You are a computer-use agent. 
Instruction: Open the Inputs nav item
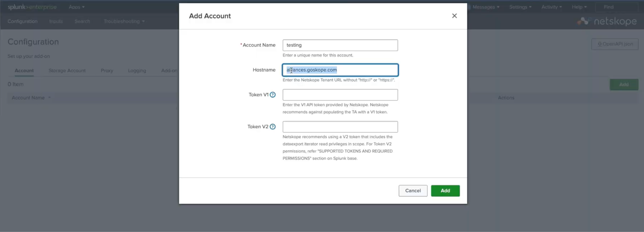[x=56, y=21]
